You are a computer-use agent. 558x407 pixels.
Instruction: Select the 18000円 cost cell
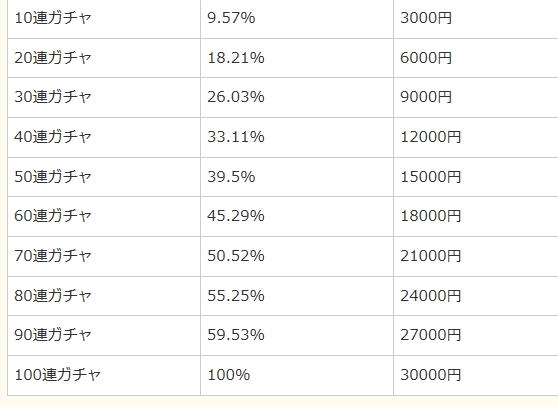[x=431, y=216]
